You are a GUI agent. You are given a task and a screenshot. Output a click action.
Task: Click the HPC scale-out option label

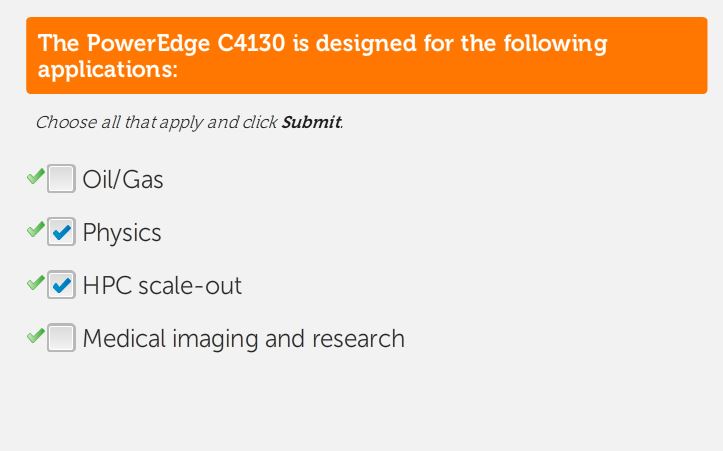point(162,286)
